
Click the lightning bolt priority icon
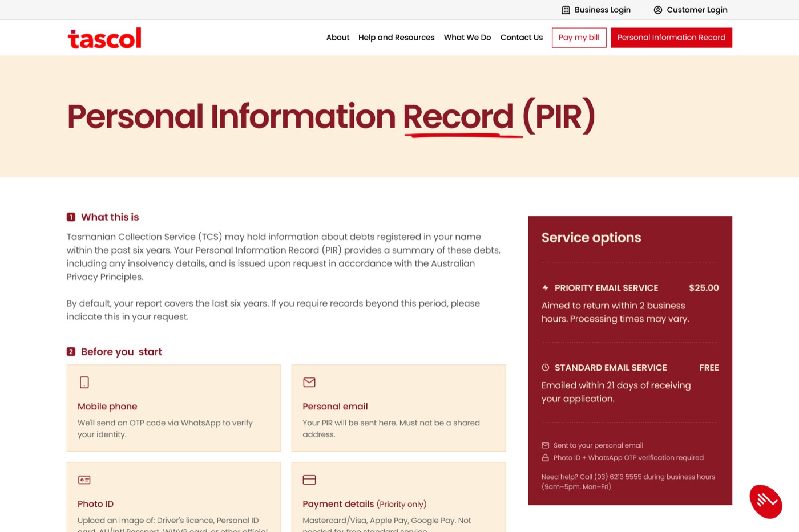pos(546,288)
